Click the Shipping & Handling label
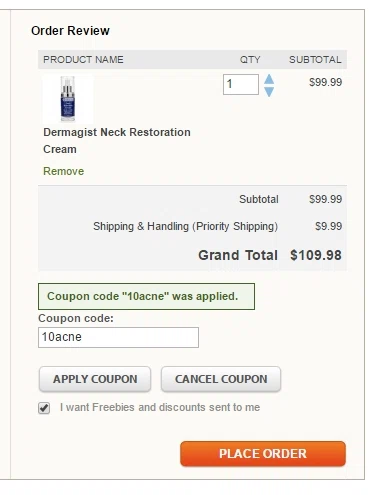Image resolution: width=369 pixels, height=495 pixels. (x=185, y=226)
